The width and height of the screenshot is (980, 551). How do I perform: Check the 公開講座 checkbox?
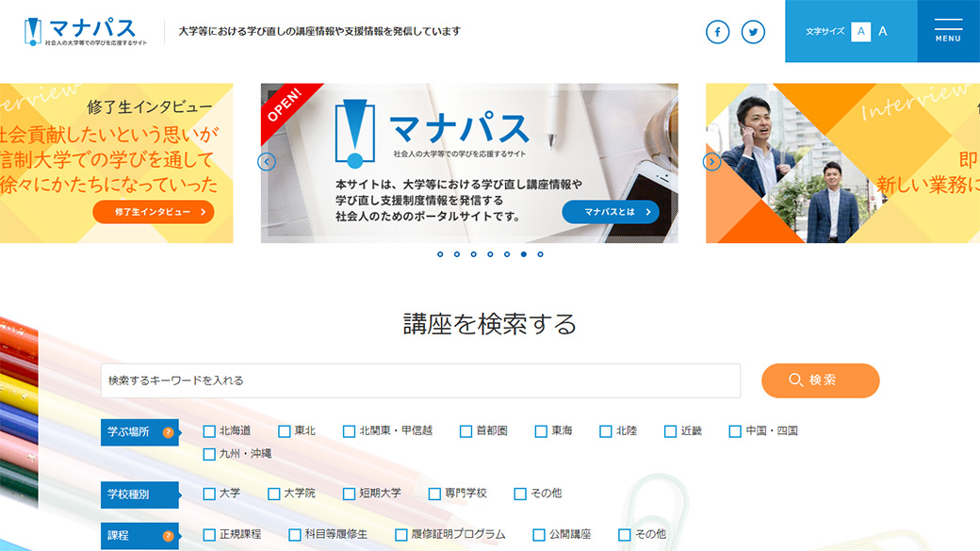coord(539,535)
